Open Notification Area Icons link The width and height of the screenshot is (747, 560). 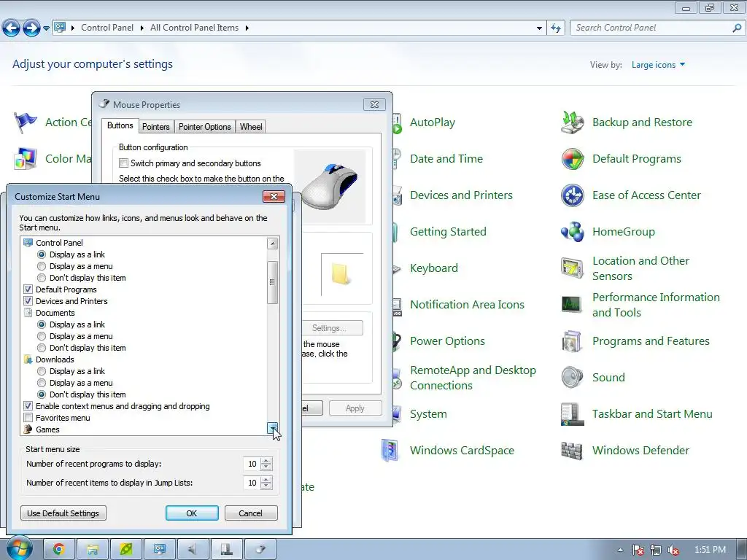click(x=467, y=305)
